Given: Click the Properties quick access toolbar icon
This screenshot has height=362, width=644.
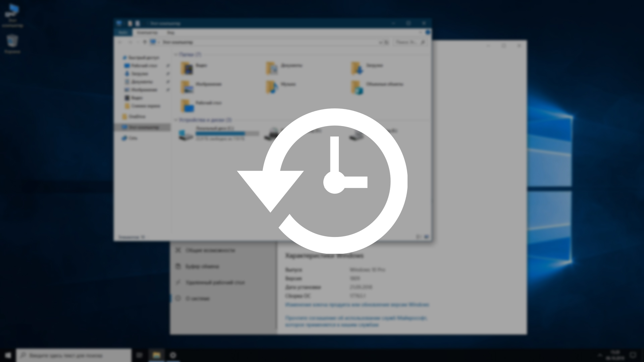Looking at the screenshot, I should click(x=130, y=23).
